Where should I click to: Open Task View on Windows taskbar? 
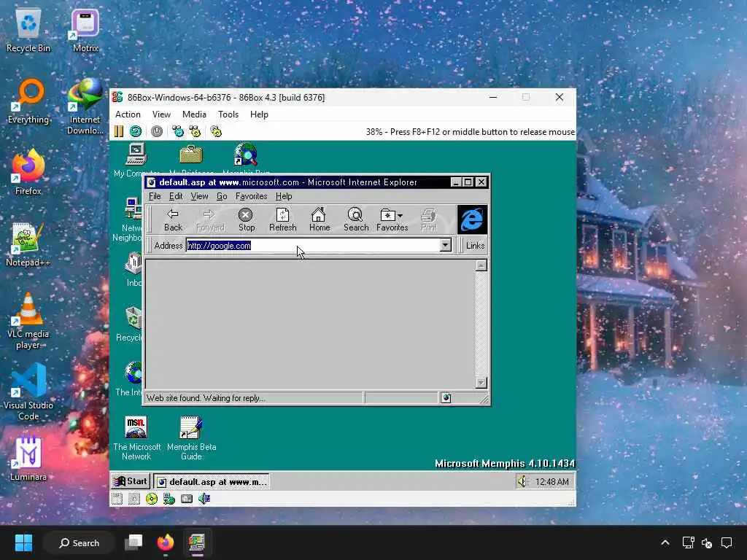click(x=133, y=542)
